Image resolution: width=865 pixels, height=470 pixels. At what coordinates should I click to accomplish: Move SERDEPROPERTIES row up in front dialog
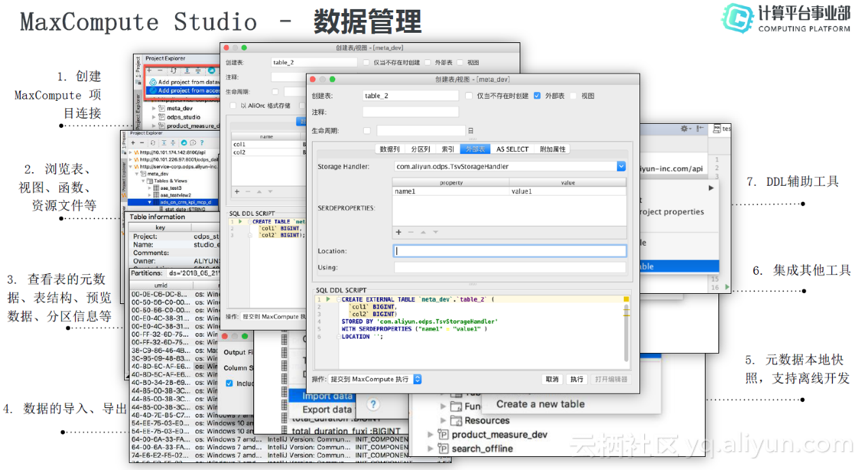(x=423, y=232)
